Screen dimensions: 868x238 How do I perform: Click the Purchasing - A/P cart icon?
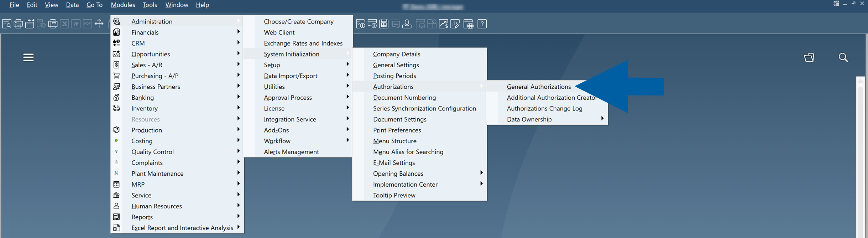pos(116,76)
